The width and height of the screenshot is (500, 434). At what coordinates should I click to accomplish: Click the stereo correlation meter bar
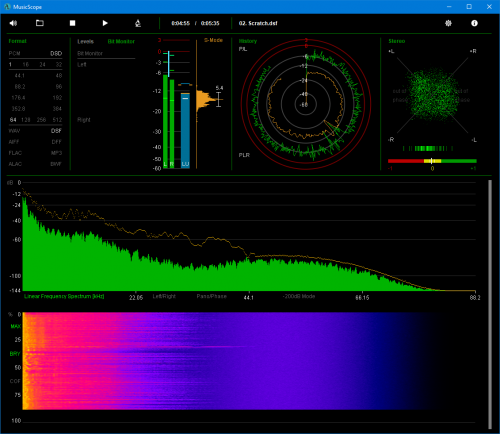(x=432, y=161)
